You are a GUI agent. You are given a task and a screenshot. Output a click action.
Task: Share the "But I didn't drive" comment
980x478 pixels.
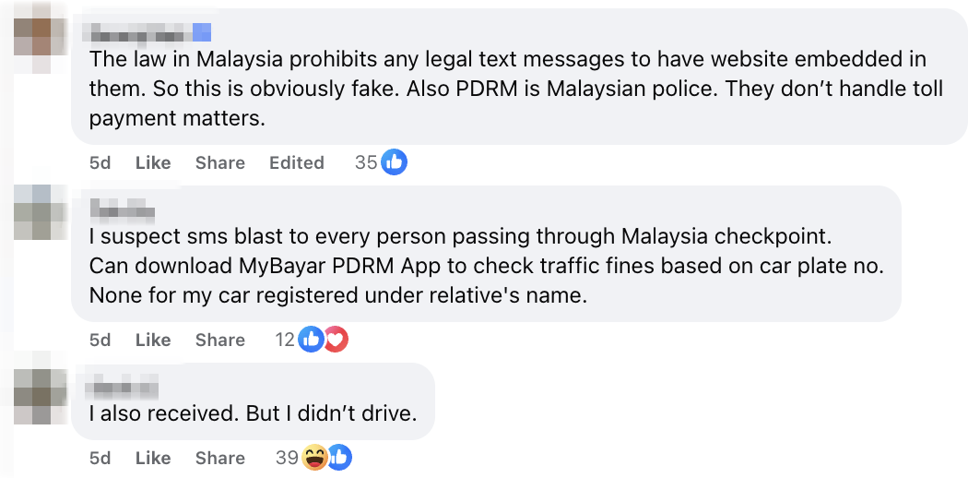coord(220,458)
